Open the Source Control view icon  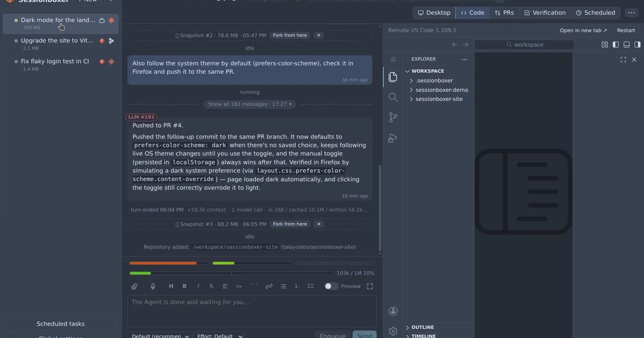tap(393, 117)
